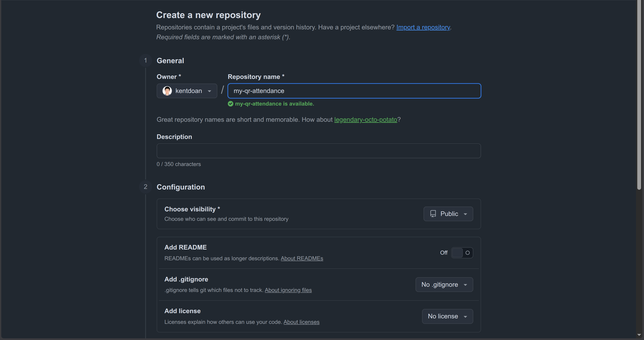Open the About READMEs link
The height and width of the screenshot is (340, 644).
pyautogui.click(x=302, y=258)
